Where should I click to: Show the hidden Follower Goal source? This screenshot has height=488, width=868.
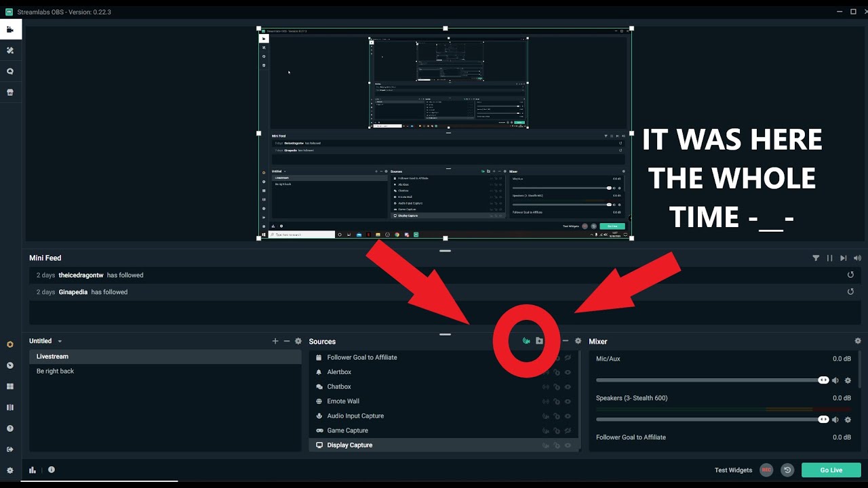point(568,357)
